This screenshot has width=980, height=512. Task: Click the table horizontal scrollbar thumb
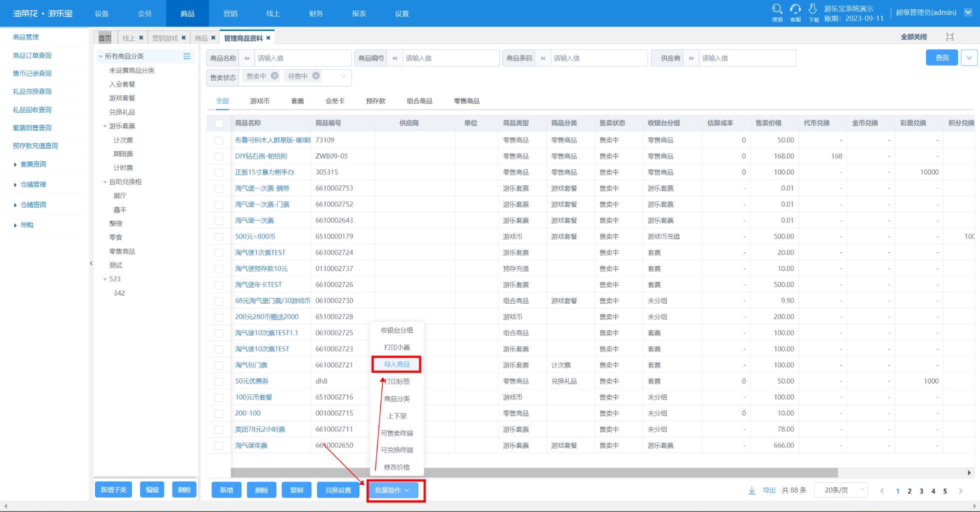pos(534,472)
